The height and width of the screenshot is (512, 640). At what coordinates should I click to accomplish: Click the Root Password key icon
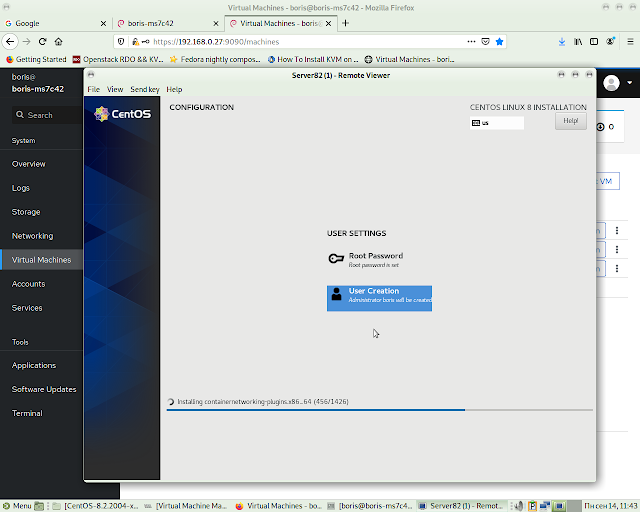(336, 259)
